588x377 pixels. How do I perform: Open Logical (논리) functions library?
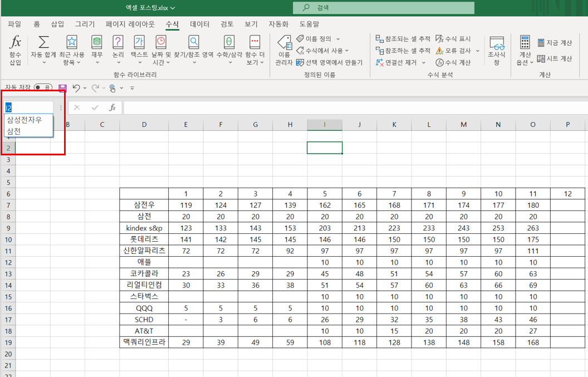118,50
